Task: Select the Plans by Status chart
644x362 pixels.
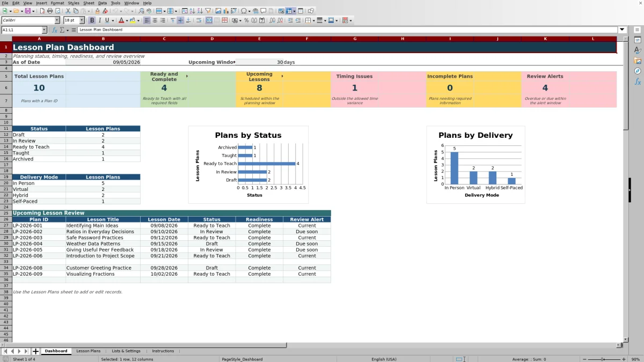Action: coord(248,165)
